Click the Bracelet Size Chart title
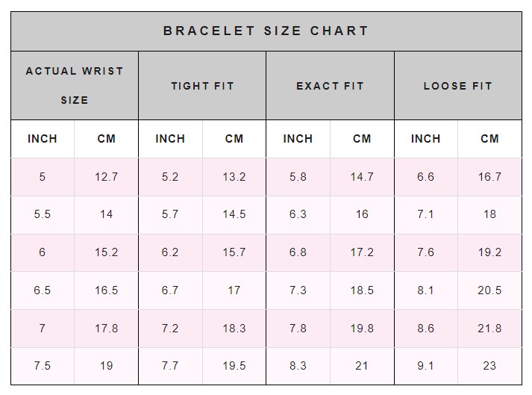The width and height of the screenshot is (532, 395). (266, 31)
